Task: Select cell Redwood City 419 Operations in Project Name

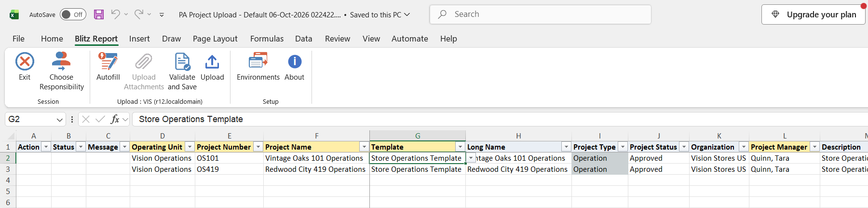Action: point(316,169)
